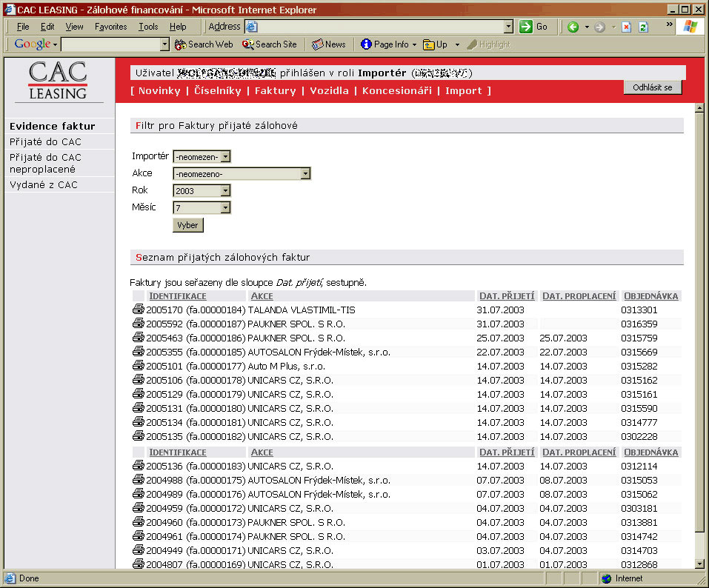The height and width of the screenshot is (588, 709).
Task: Open the Tools menu
Action: coord(148,27)
